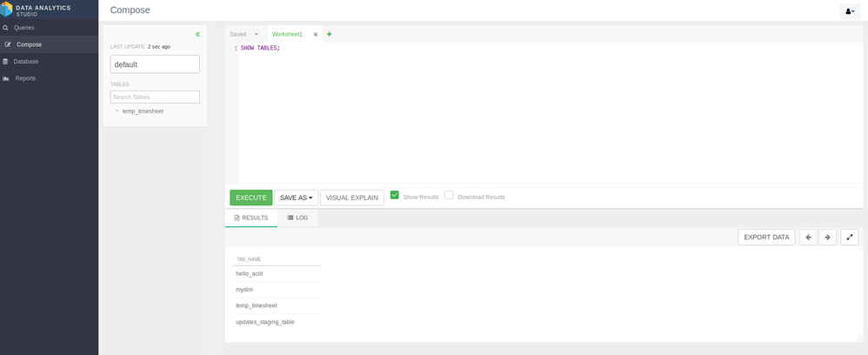Switch to the Worksheet1 tab
This screenshot has width=868, height=355.
coord(287,34)
